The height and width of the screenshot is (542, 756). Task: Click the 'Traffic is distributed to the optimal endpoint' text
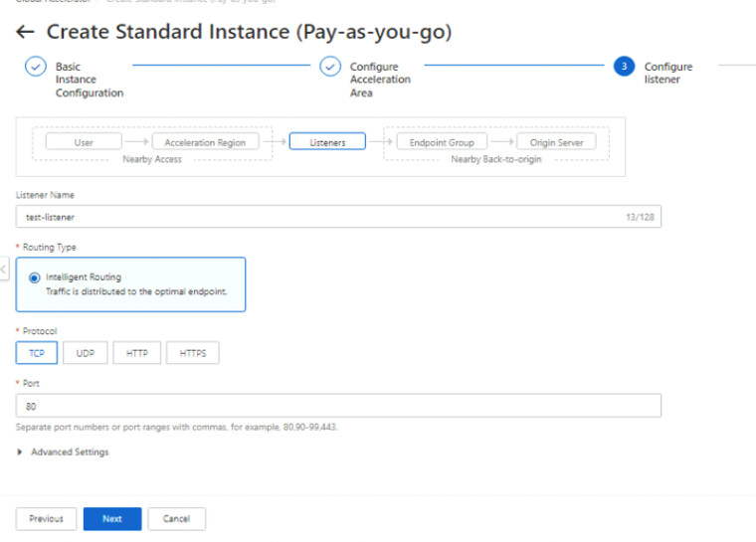136,291
